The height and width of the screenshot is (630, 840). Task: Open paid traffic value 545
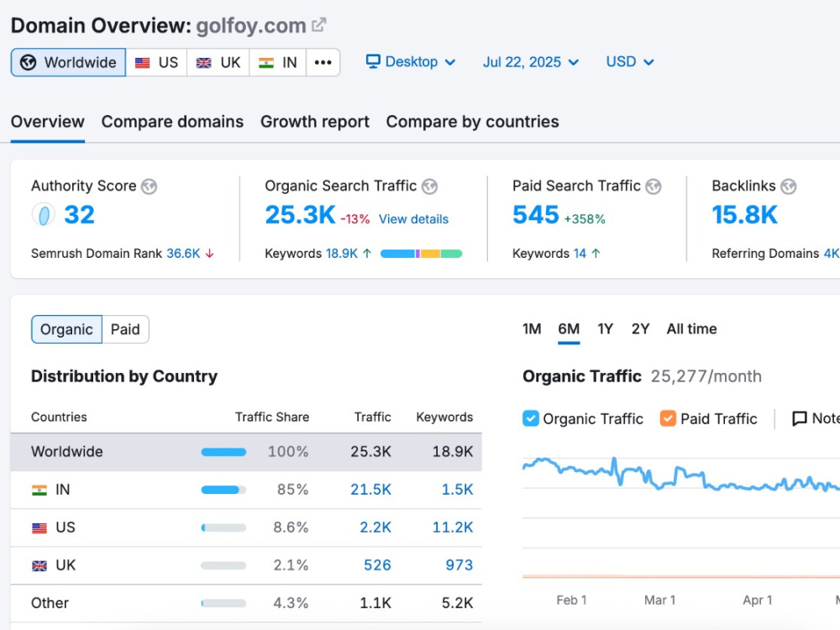click(x=536, y=215)
